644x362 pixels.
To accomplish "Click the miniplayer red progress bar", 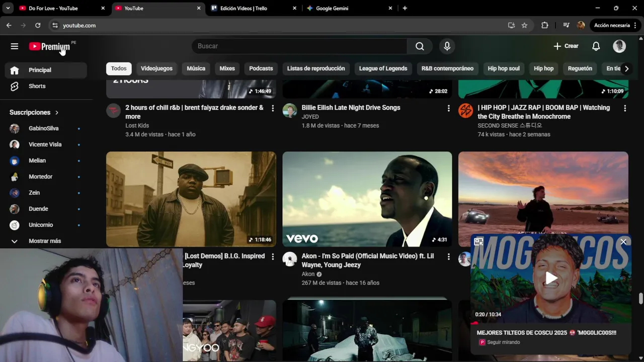I will tap(474, 323).
